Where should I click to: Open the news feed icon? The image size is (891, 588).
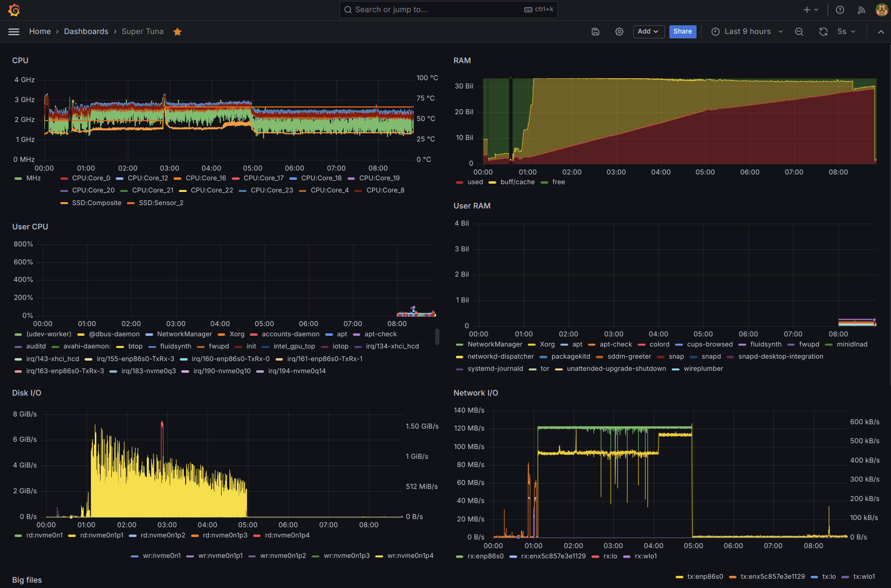point(861,10)
